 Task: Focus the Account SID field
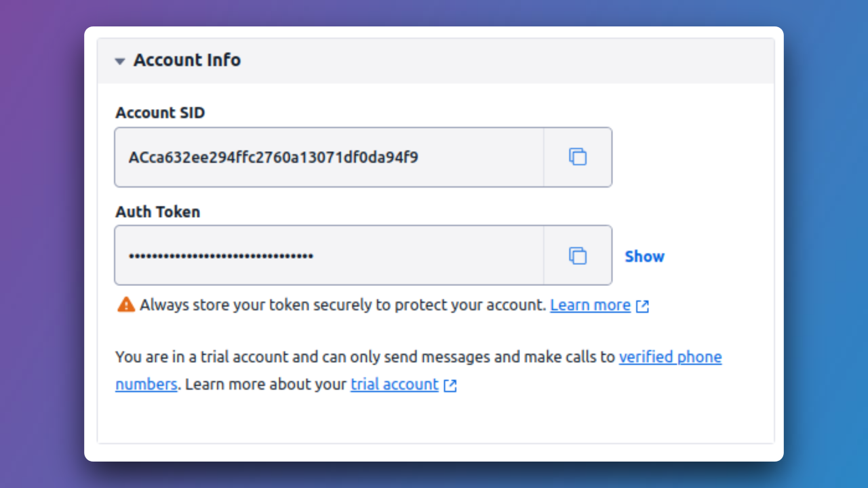329,157
